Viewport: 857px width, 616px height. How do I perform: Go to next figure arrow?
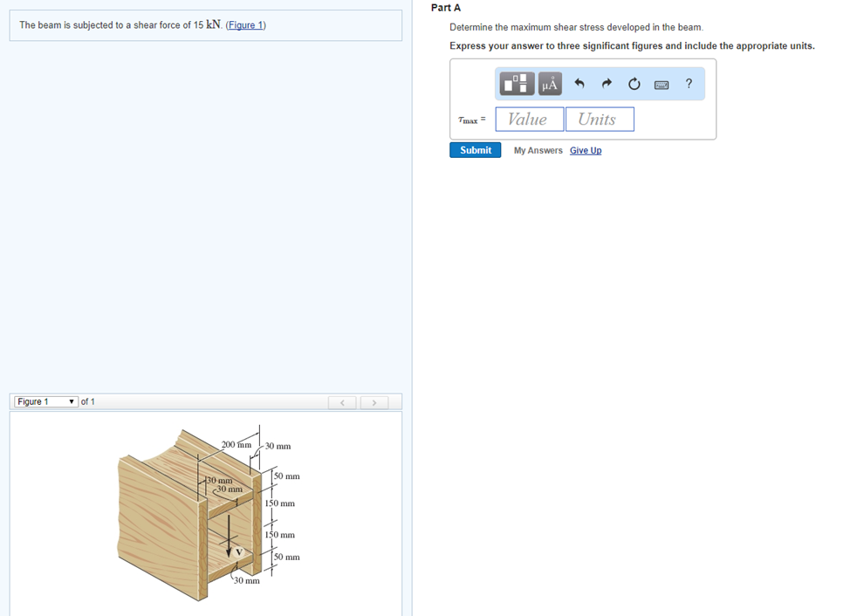[374, 403]
